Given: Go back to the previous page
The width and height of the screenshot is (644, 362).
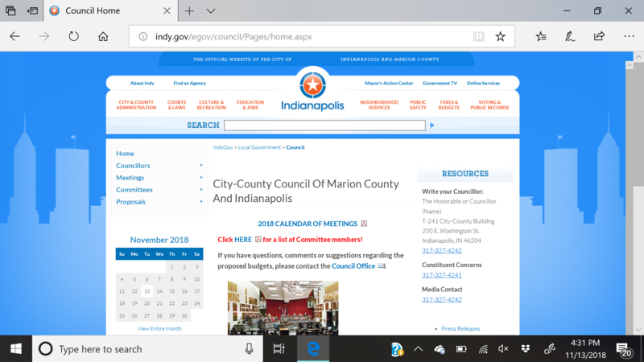Looking at the screenshot, I should (x=14, y=36).
